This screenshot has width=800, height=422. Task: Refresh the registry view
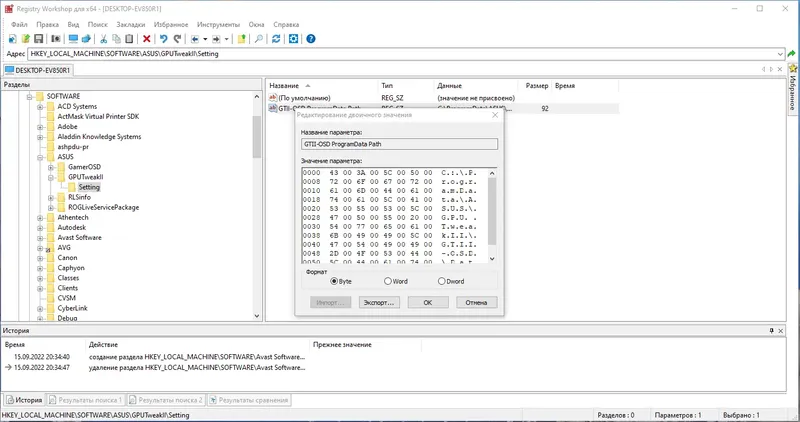276,39
